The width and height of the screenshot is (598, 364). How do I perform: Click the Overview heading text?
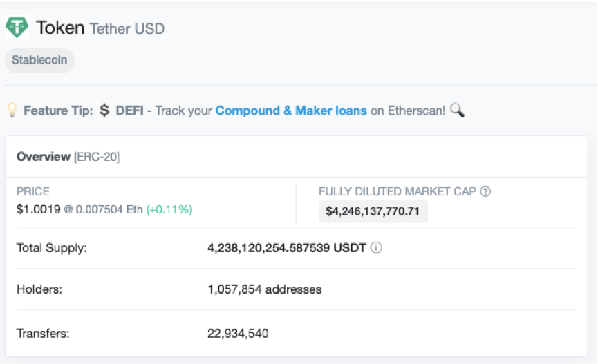point(44,157)
